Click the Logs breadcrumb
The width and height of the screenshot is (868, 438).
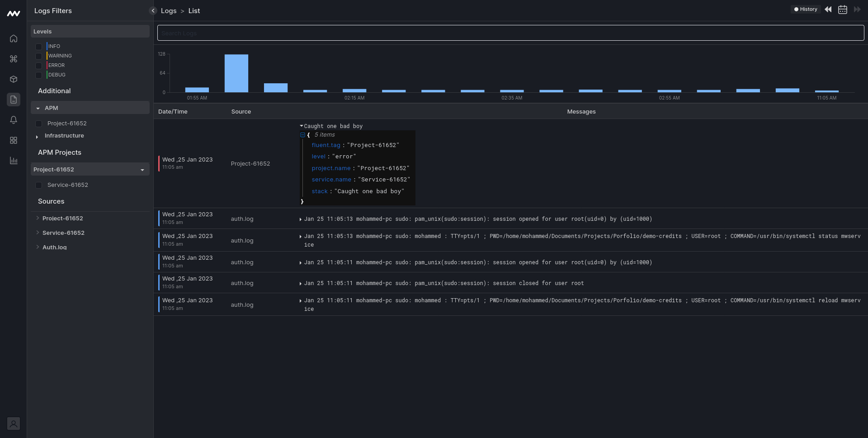(169, 11)
